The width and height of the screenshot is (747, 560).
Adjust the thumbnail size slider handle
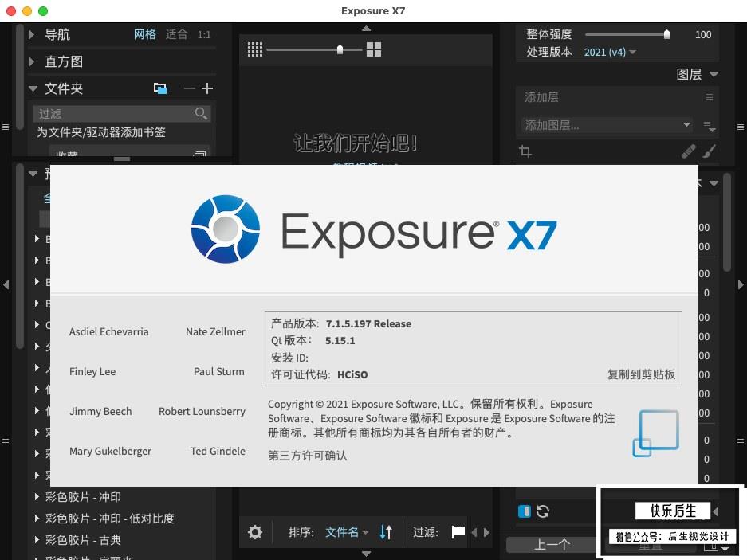pos(340,49)
